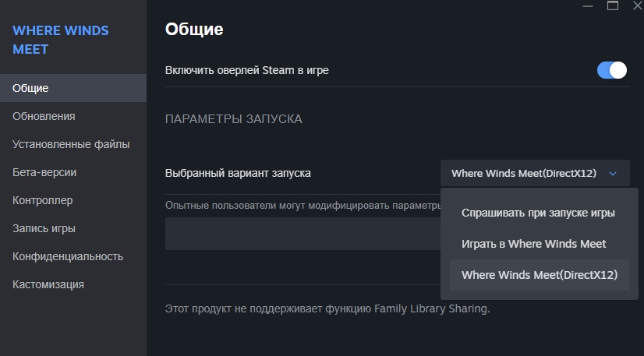
Task: Open the selected launch option dropdown
Action: click(534, 173)
